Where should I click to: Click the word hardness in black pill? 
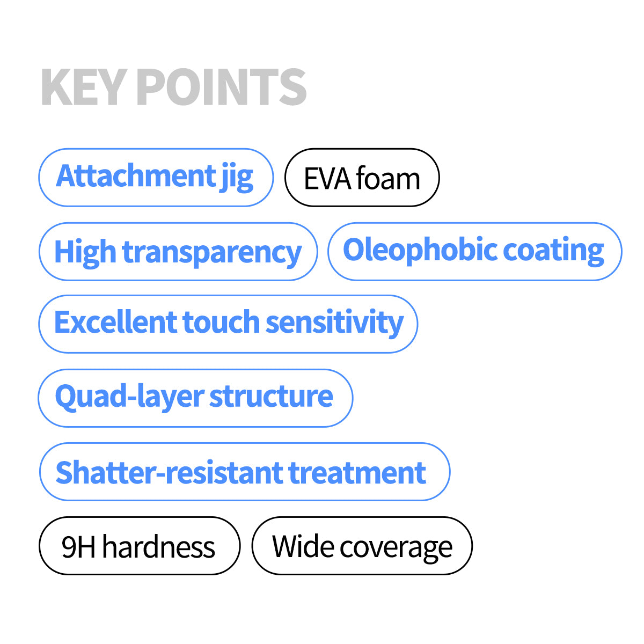[x=158, y=547]
